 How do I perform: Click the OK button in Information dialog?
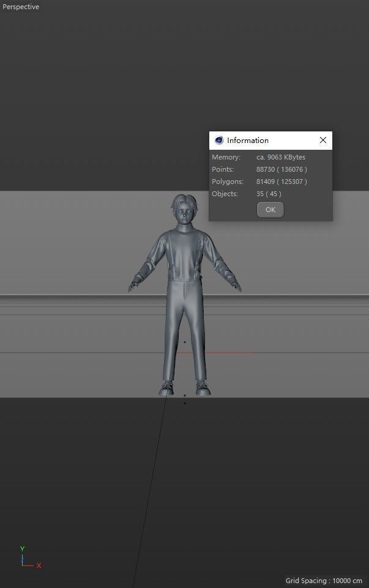(x=270, y=210)
